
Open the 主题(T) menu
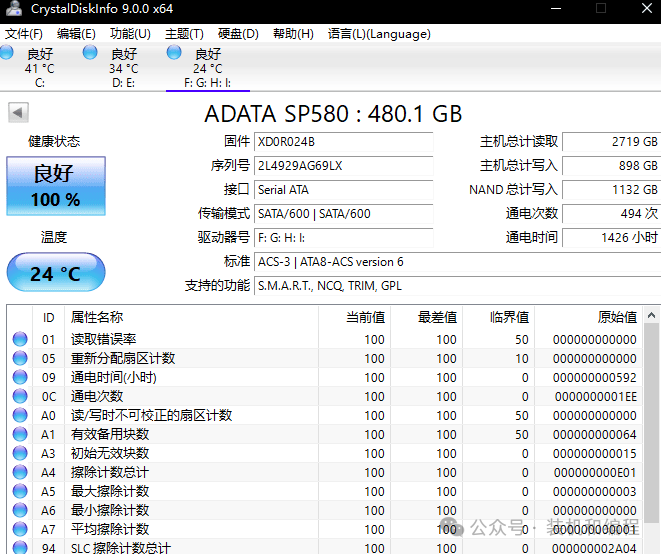(184, 33)
